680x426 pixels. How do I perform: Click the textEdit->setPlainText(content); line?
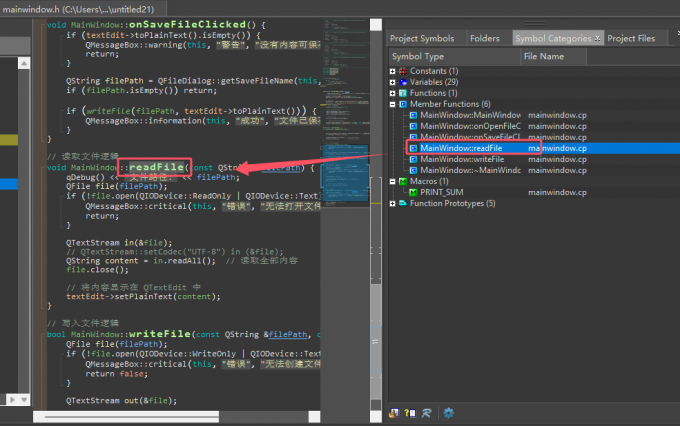pos(143,297)
